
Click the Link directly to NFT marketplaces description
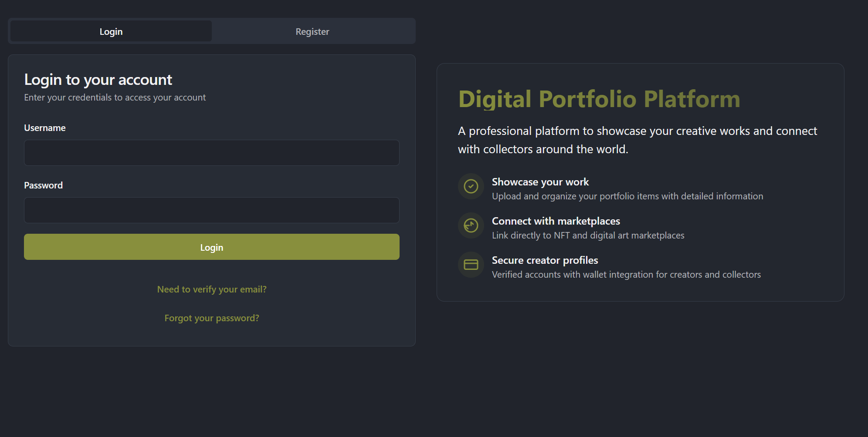point(588,235)
